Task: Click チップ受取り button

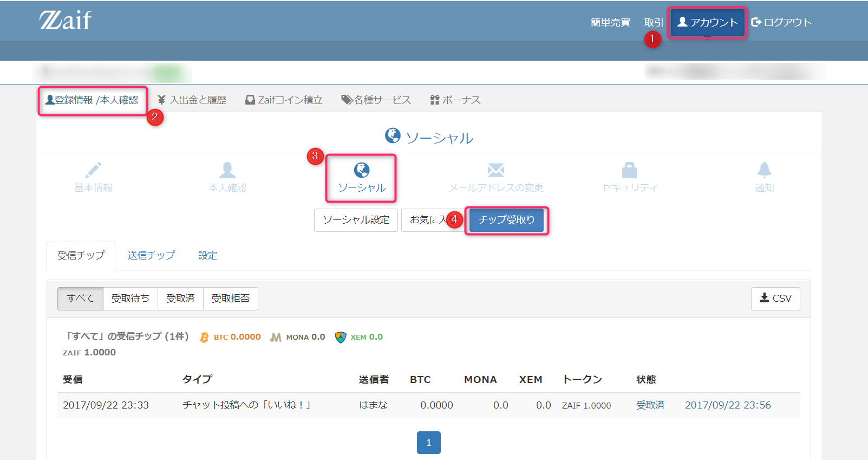Action: coord(506,220)
